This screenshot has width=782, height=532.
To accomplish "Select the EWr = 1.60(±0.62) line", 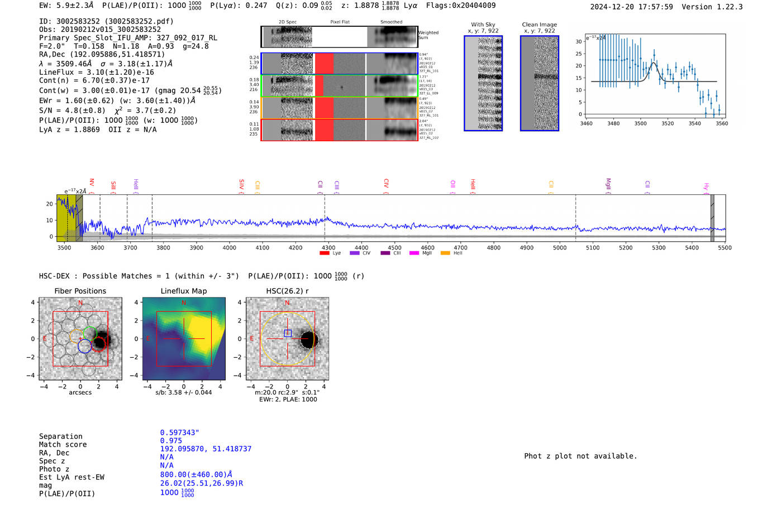I will pos(117,101).
